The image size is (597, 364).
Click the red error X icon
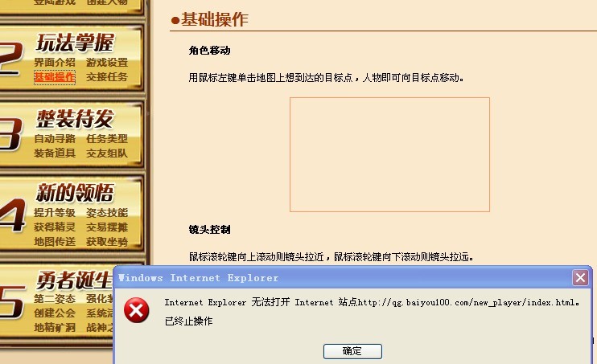[x=136, y=310]
